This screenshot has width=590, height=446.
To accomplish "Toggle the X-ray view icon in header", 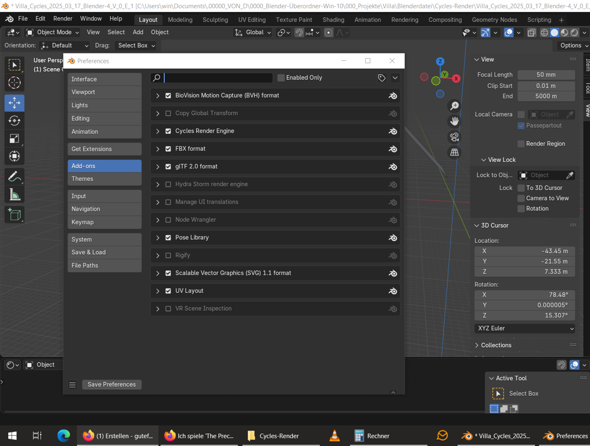I will click(x=531, y=33).
